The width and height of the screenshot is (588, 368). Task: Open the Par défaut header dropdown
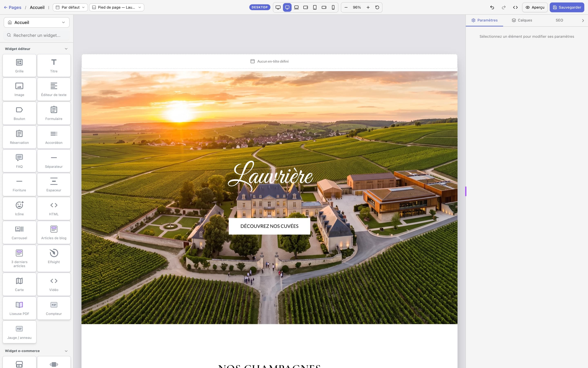[x=70, y=7]
